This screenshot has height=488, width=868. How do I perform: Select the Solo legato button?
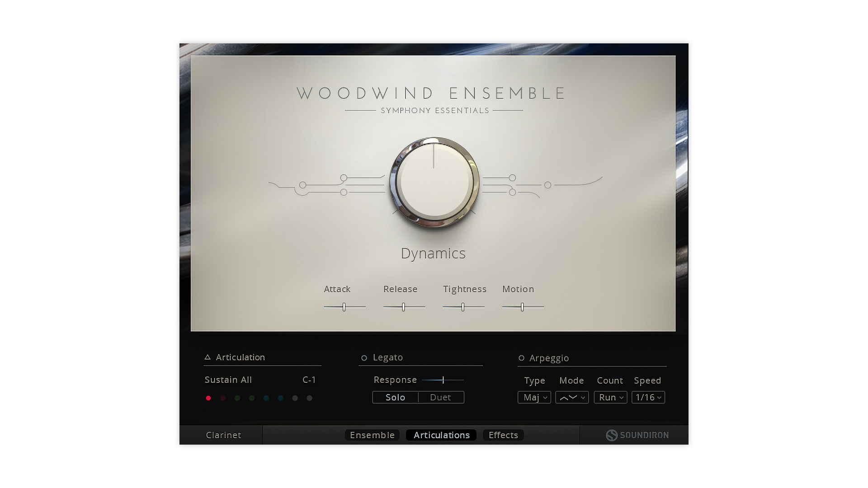(395, 397)
